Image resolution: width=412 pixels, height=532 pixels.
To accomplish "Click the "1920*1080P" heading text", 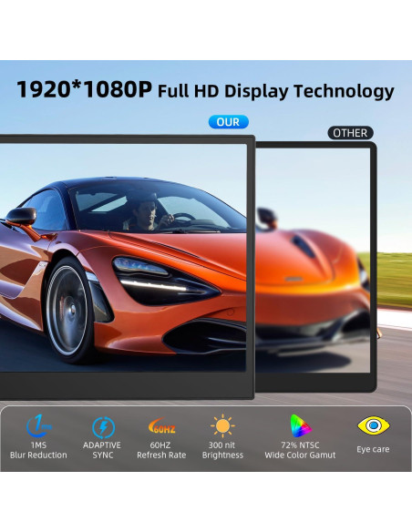I will pos(84,89).
